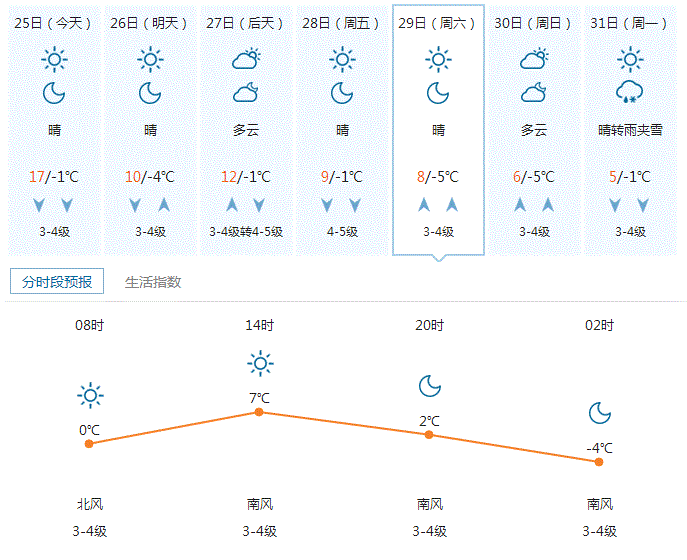Click the wind direction arrows for 29日
Screen dimensions: 687x560
[x=438, y=205]
